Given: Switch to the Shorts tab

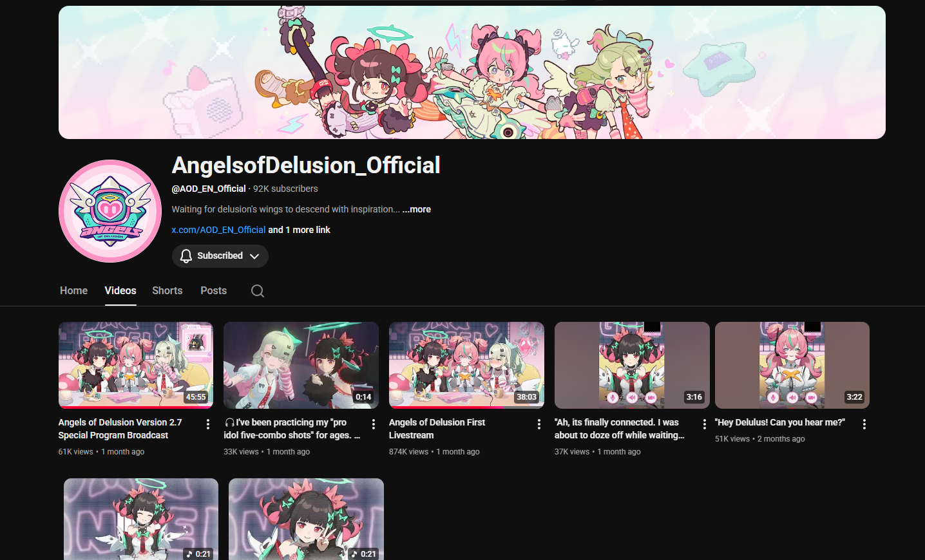Looking at the screenshot, I should coord(167,291).
